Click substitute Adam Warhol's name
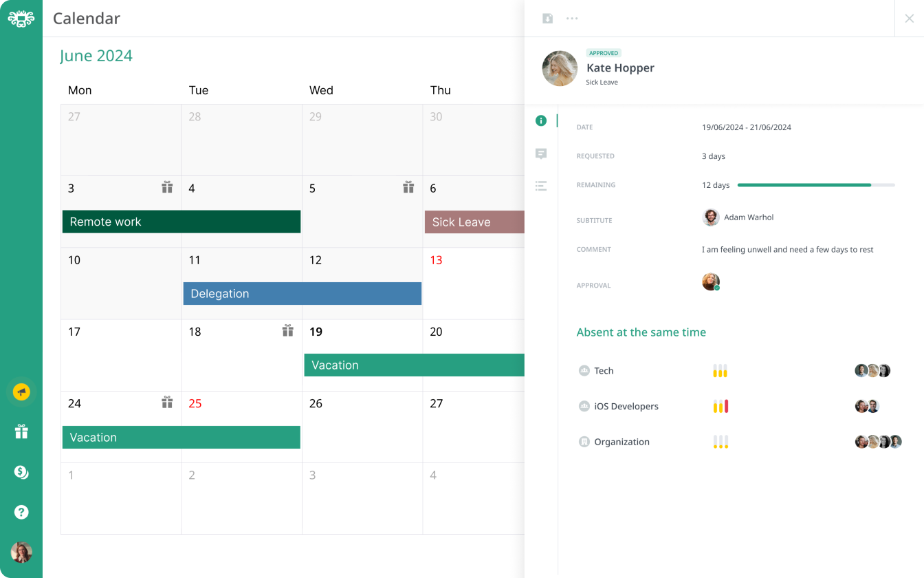This screenshot has width=924, height=578. (x=749, y=217)
